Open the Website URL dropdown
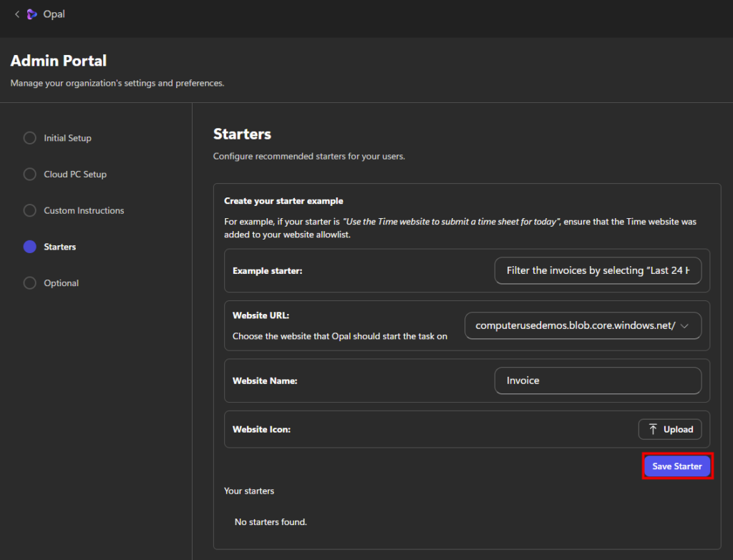733x560 pixels. [575, 325]
